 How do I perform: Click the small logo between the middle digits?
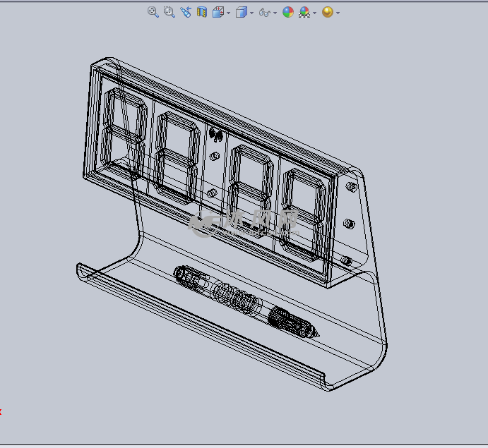pyautogui.click(x=215, y=134)
